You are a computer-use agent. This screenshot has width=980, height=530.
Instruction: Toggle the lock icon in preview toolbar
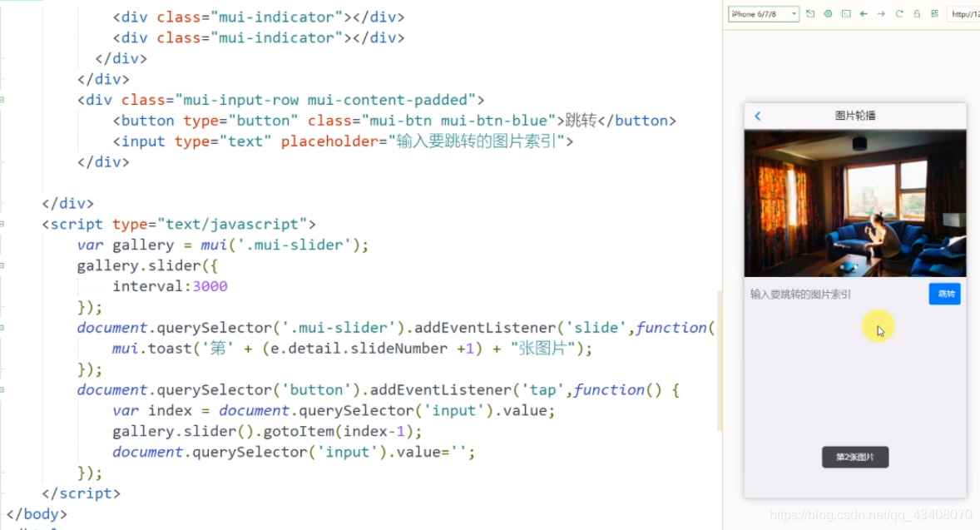click(x=917, y=14)
